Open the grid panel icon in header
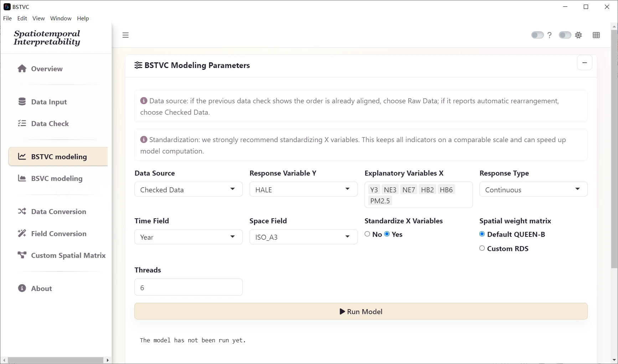Image resolution: width=618 pixels, height=364 pixels. [596, 35]
